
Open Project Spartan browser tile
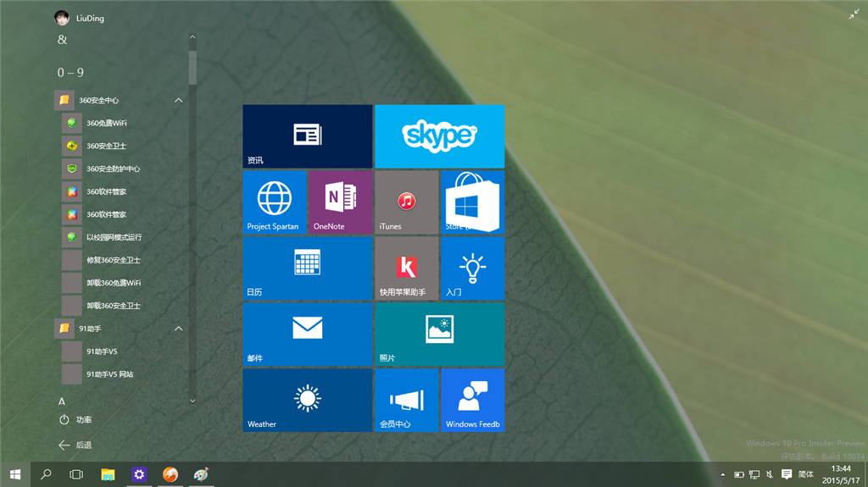[x=275, y=202]
